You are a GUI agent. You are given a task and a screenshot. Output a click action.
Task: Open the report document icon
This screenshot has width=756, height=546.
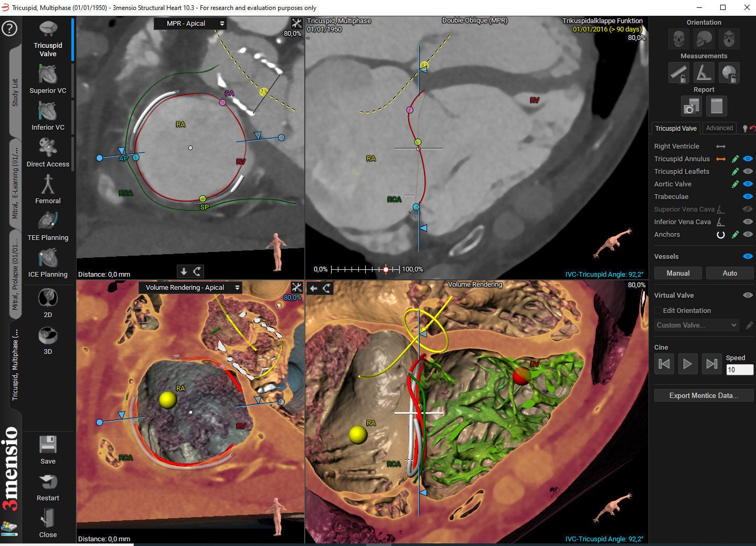pos(717,106)
